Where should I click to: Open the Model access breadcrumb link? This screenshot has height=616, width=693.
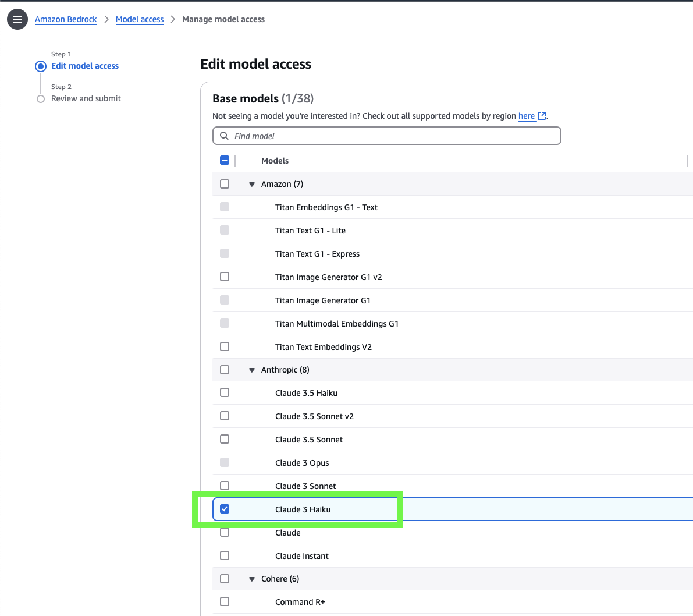(x=140, y=19)
